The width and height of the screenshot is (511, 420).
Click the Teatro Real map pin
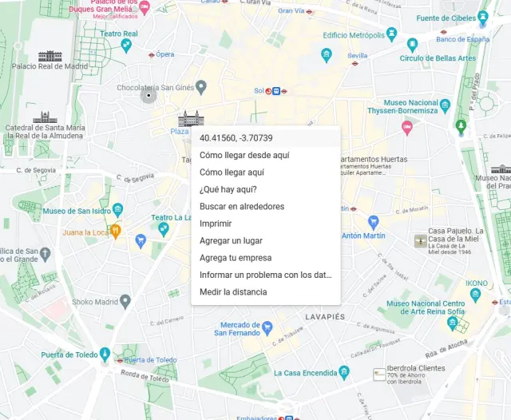[126, 46]
